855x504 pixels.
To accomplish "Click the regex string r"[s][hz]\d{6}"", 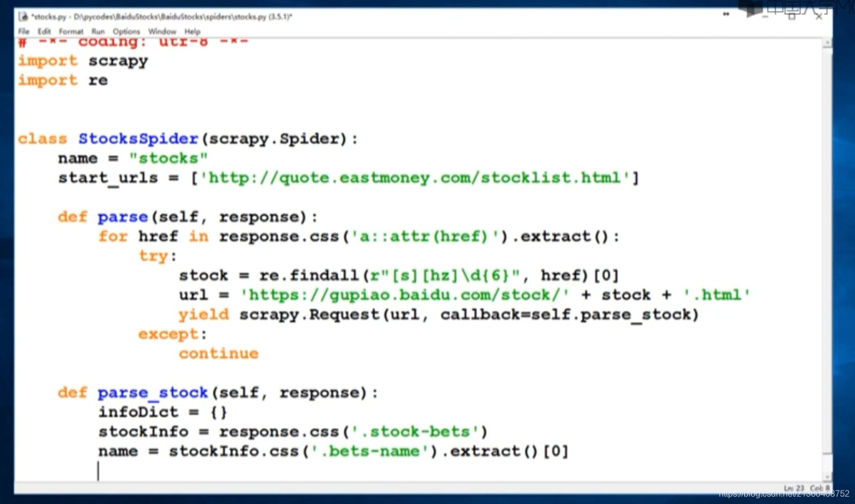I will (445, 275).
